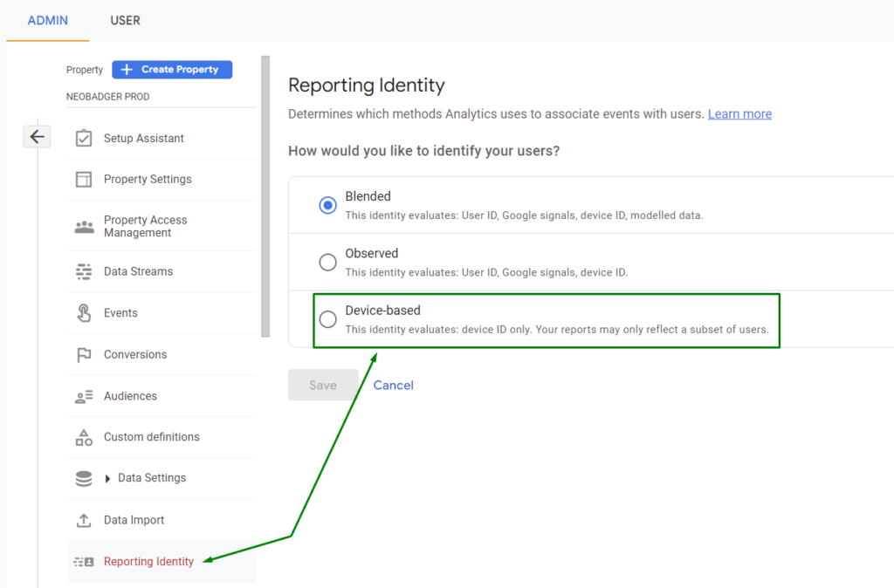Open Data Streams menu item
Screen dimensions: 894x588
point(162,272)
